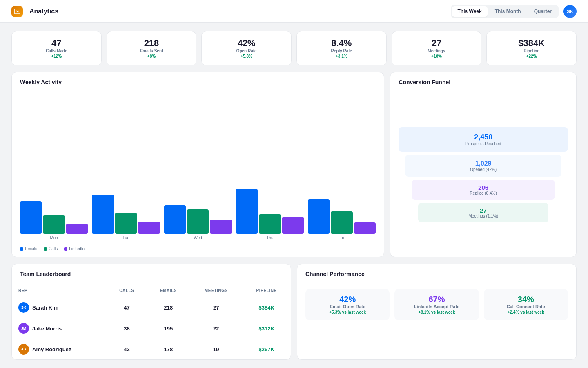Open the LinkedIn Accept Rate 67% card
The image size is (588, 368).
[437, 305]
